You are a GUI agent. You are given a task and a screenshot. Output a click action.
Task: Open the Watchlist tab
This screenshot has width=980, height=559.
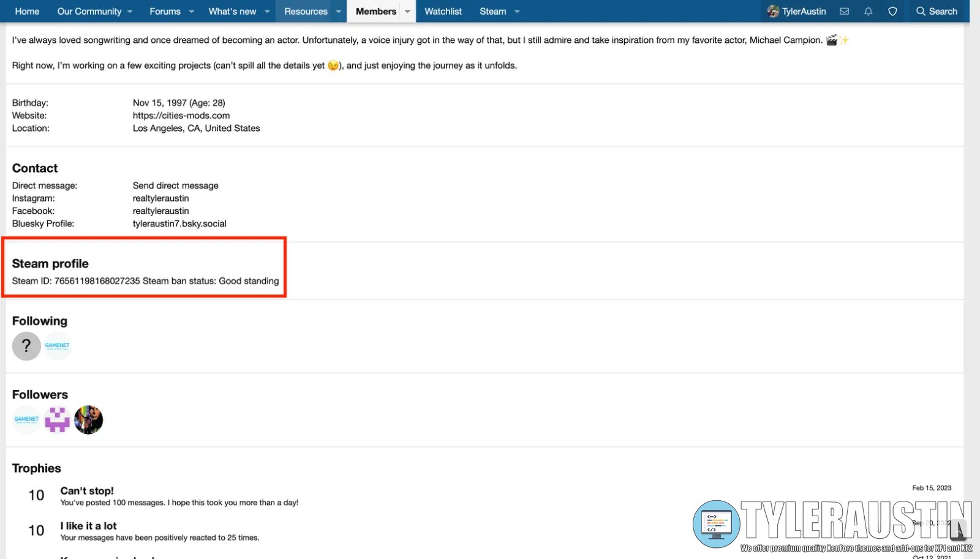pyautogui.click(x=443, y=11)
